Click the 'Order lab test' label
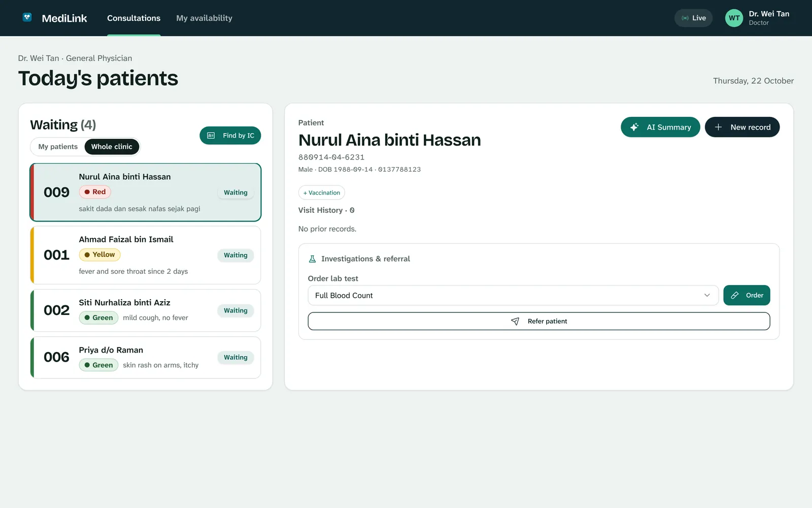The image size is (812, 508). click(333, 278)
